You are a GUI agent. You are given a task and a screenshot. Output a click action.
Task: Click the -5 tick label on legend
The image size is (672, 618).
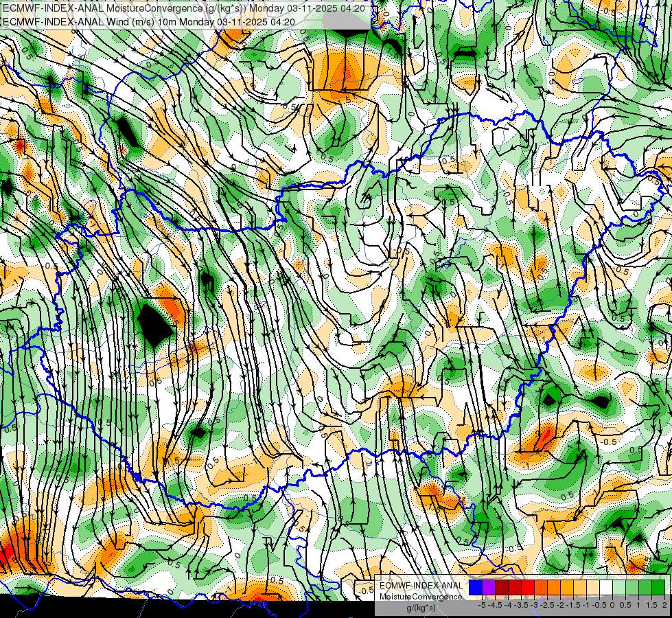482,605
